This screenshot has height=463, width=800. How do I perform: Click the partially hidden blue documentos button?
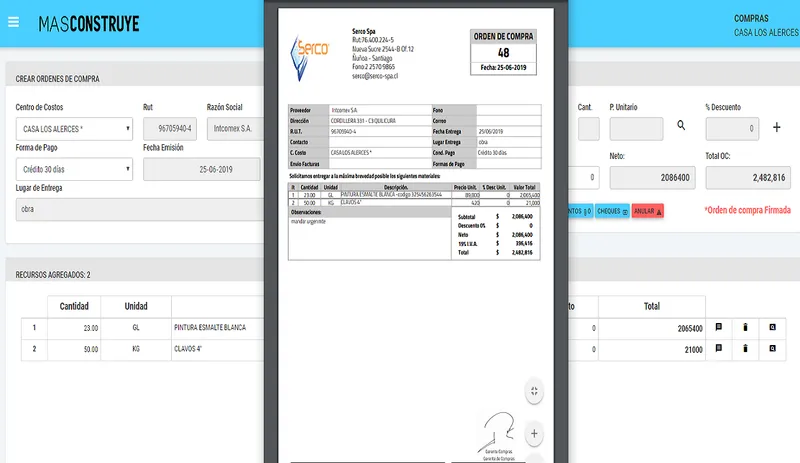(581, 211)
